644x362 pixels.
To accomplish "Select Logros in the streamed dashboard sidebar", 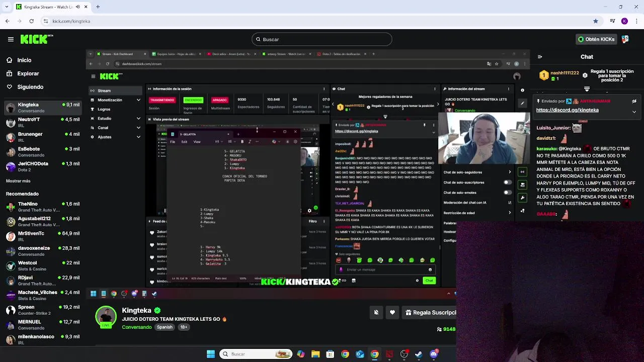I will [115, 109].
